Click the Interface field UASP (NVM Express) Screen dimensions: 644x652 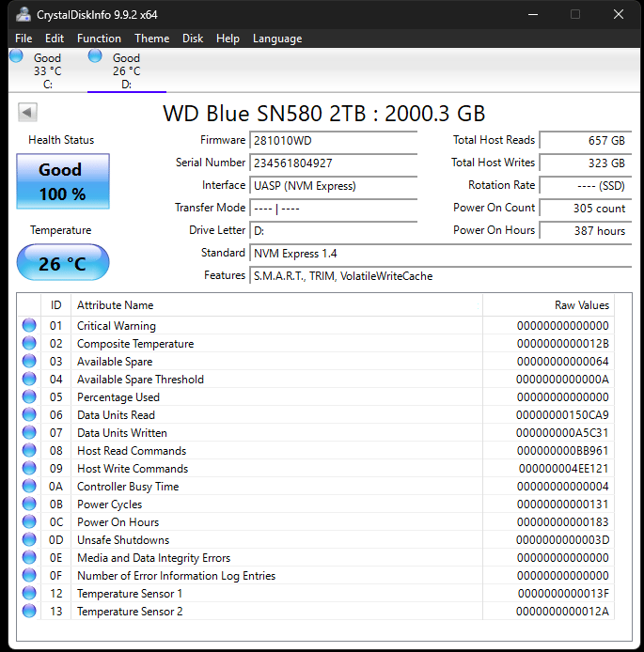tap(333, 185)
